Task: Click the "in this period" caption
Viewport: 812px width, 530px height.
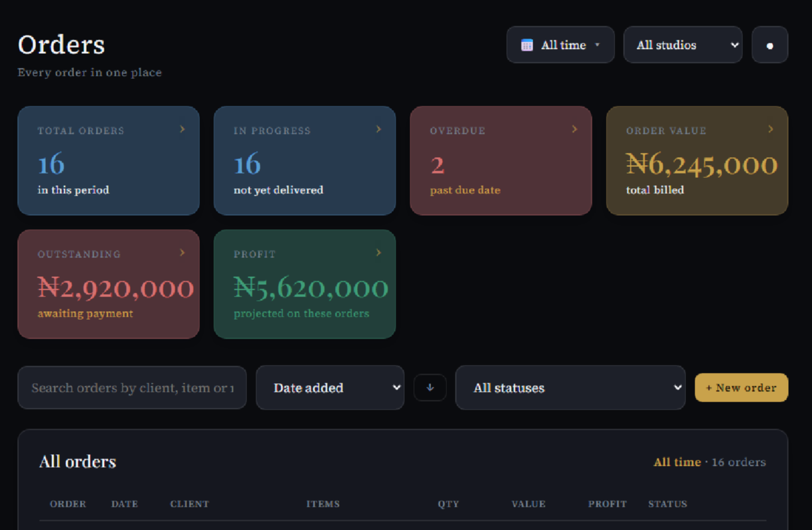Action: (x=73, y=190)
